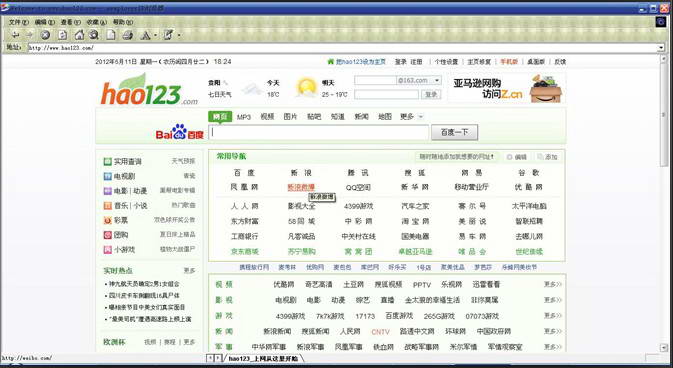Click the green home icon for 设为主页
The image size is (673, 368).
click(330, 62)
